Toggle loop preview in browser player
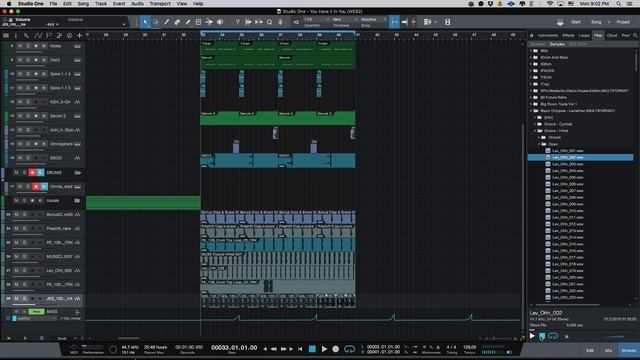The width and height of the screenshot is (640, 360). (553, 336)
